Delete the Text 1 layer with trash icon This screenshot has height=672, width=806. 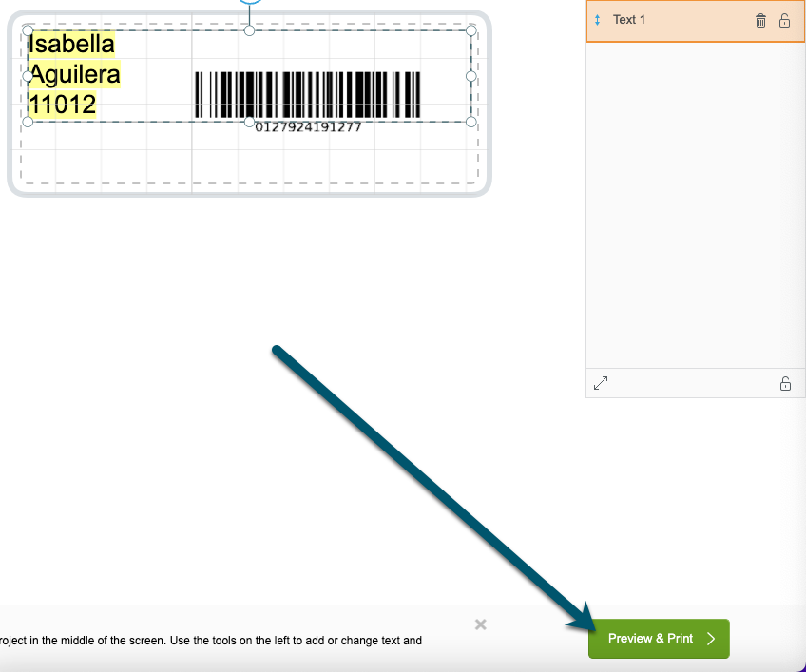pos(760,21)
